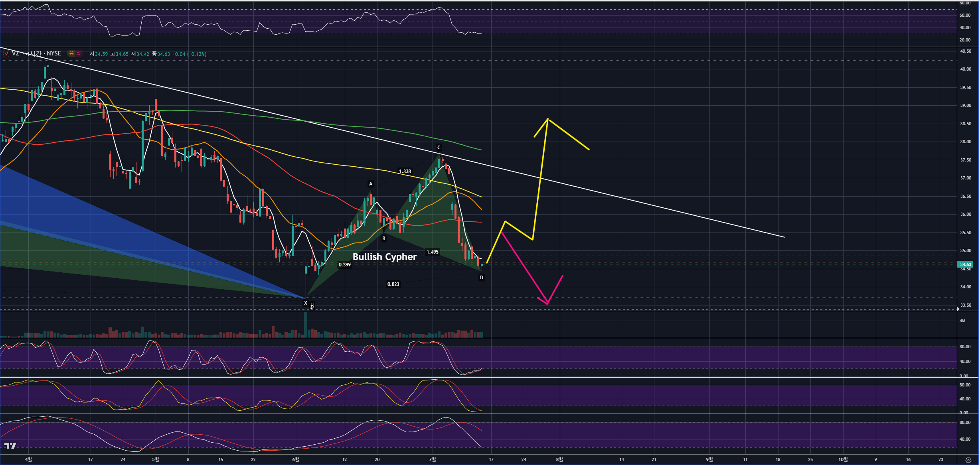980x465 pixels.
Task: Click the 4M volume scale label
Action: (962, 321)
